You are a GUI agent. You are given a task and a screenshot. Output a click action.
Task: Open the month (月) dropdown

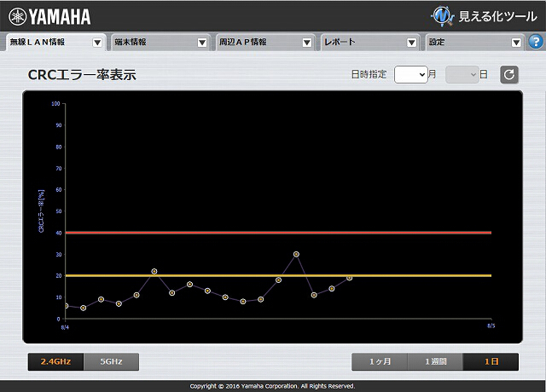(411, 74)
